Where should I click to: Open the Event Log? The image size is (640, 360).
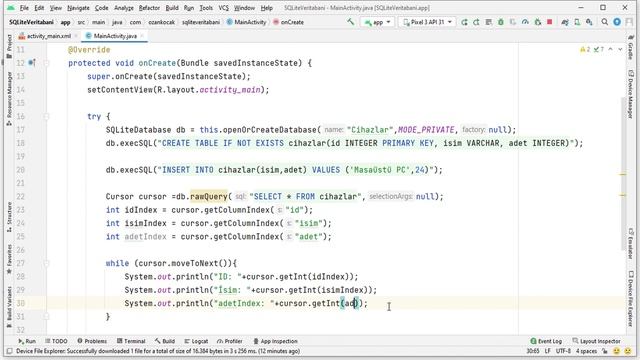(546, 341)
